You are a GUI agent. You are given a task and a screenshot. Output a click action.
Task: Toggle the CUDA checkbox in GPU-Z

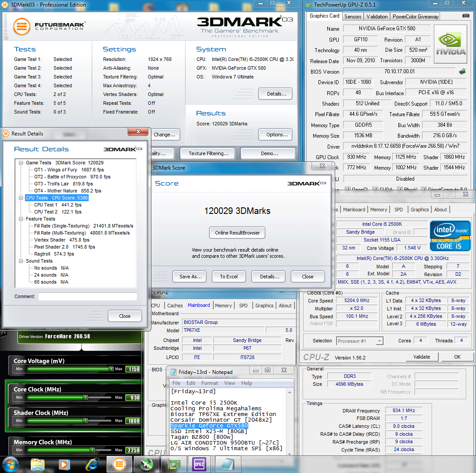(375, 189)
